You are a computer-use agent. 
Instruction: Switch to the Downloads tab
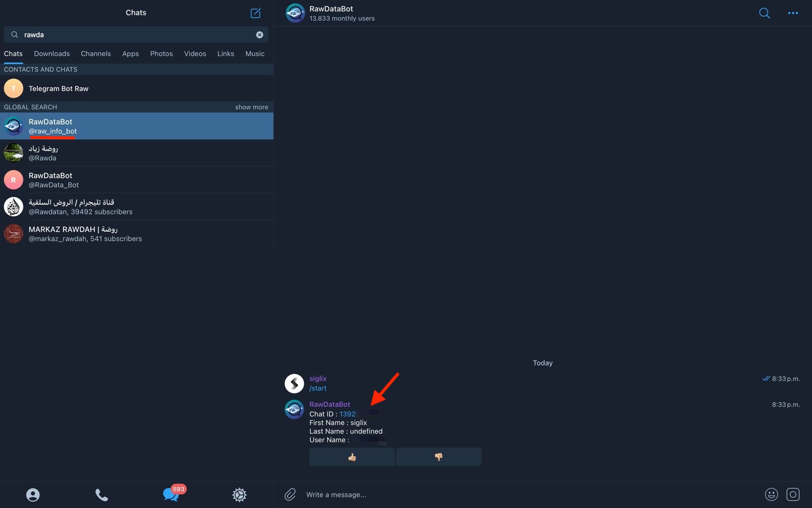coord(52,53)
